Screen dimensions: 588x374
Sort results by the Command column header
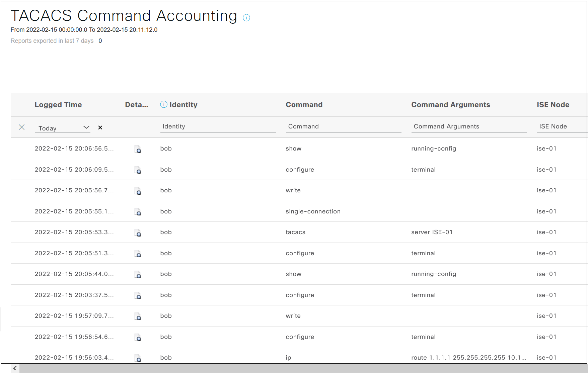point(304,104)
